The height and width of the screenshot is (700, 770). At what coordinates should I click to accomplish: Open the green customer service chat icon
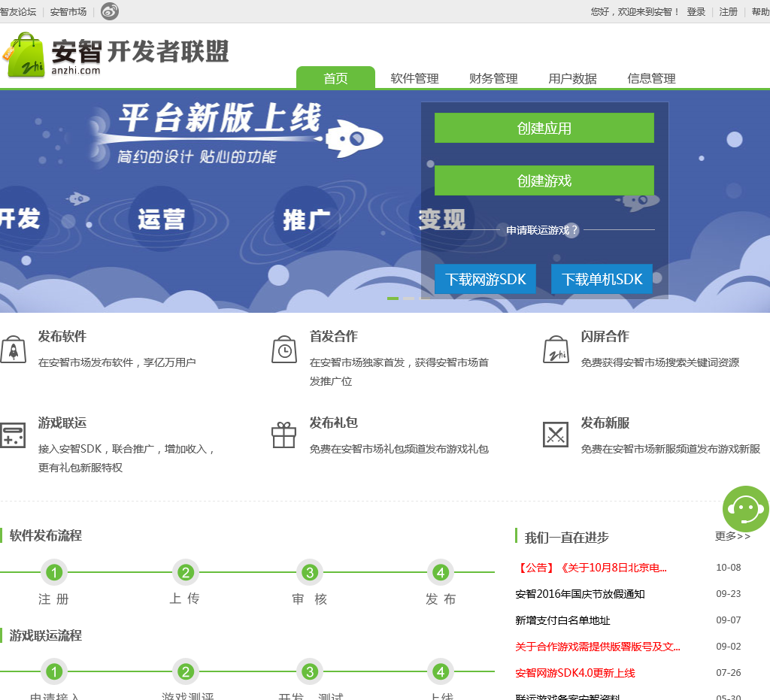click(x=745, y=509)
